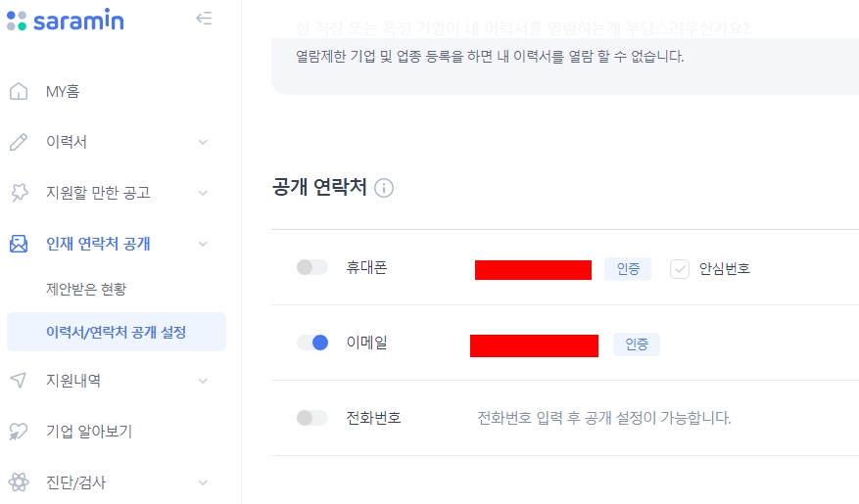Expand the 이력서 menu chevron
The width and height of the screenshot is (859, 504).
(203, 142)
